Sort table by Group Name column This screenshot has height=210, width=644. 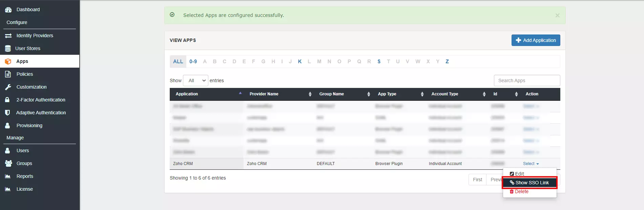click(343, 94)
